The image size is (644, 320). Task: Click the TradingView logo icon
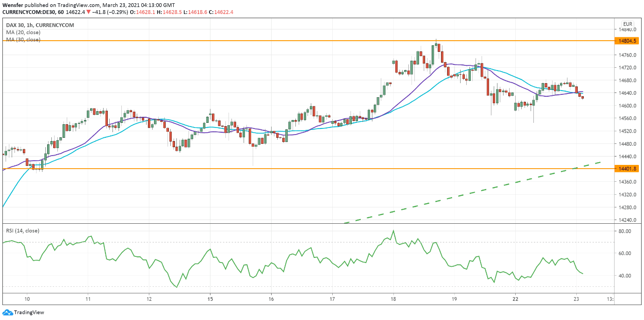[x=7, y=312]
